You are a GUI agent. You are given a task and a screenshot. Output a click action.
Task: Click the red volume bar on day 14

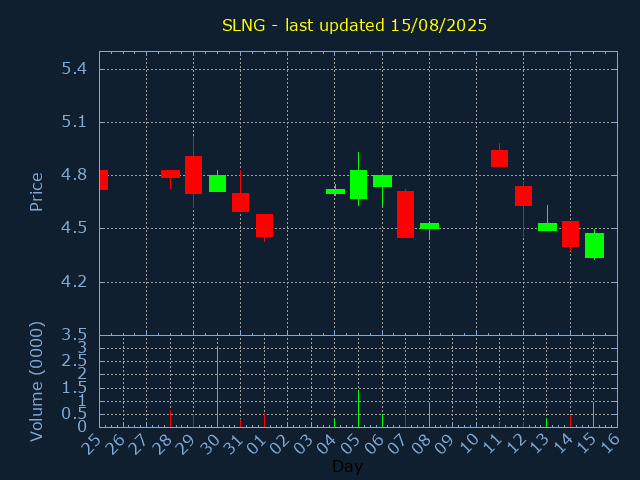point(570,421)
